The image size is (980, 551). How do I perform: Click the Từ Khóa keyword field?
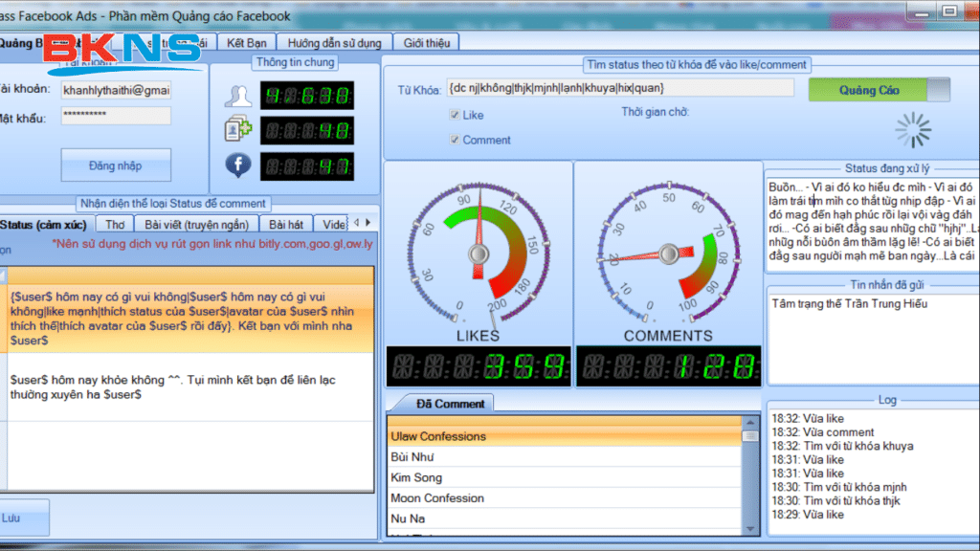point(619,88)
